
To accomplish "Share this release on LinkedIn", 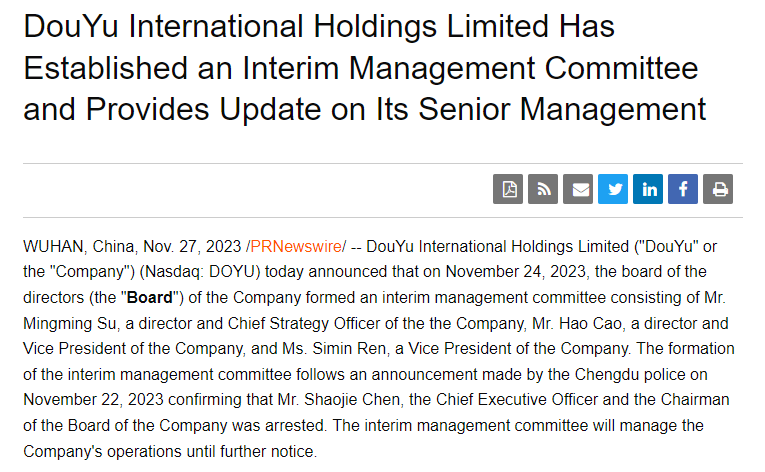I will [648, 189].
